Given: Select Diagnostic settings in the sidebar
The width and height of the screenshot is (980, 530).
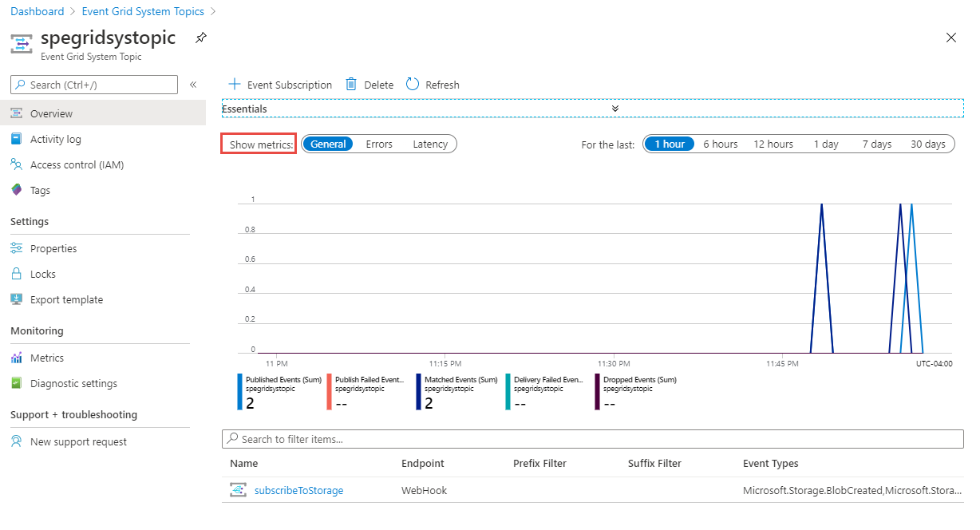Looking at the screenshot, I should point(73,383).
